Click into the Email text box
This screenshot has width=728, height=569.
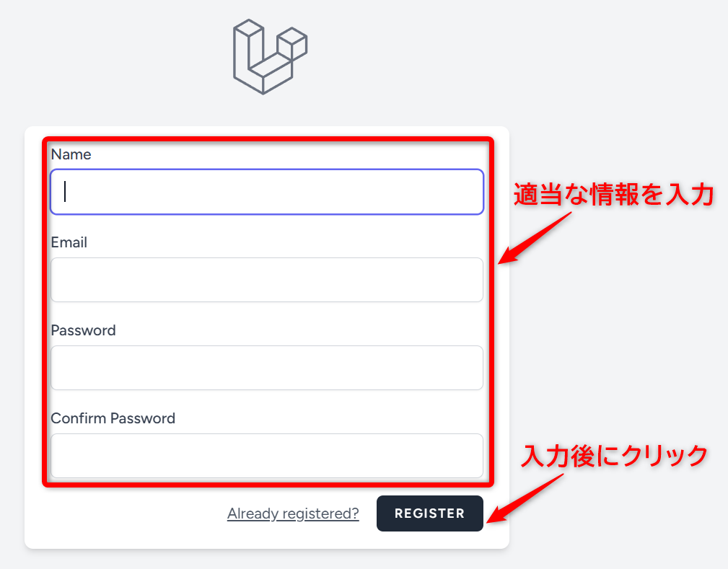tap(267, 280)
